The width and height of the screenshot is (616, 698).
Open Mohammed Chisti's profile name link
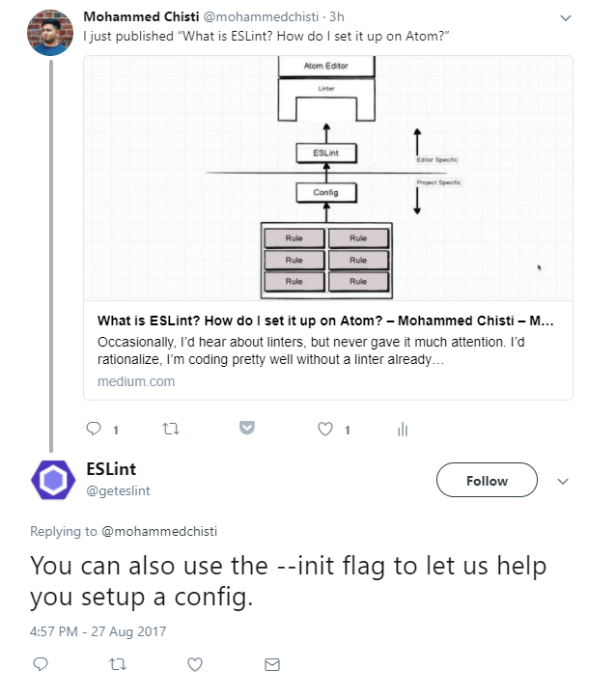(x=140, y=16)
